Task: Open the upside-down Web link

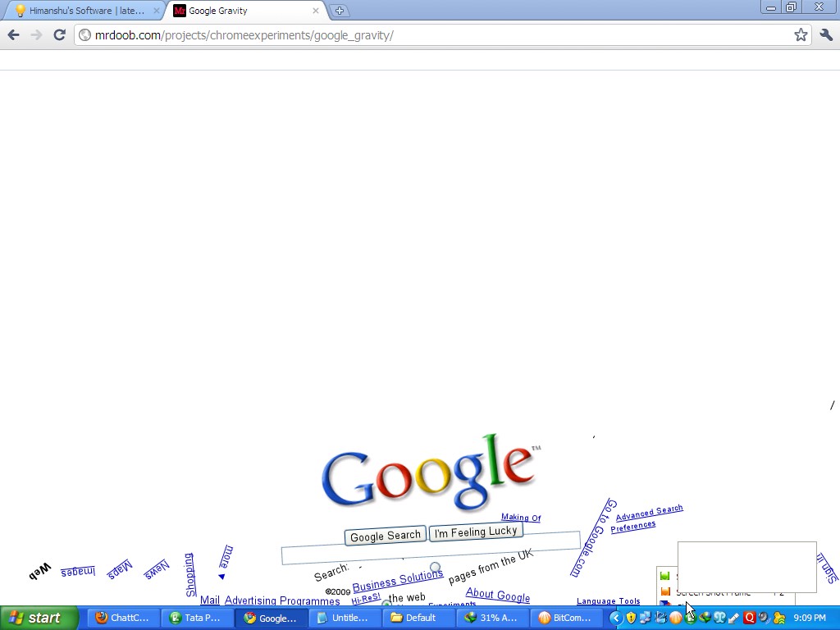Action: 40,571
